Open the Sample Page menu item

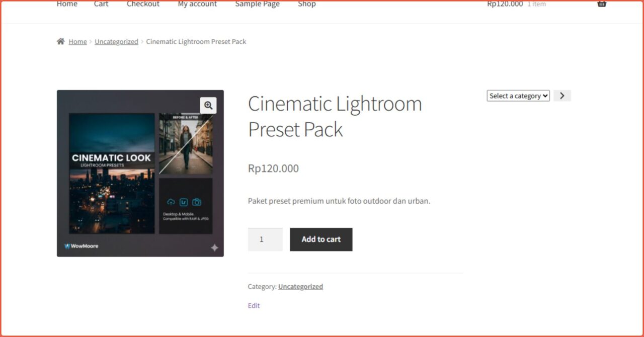pos(257,4)
